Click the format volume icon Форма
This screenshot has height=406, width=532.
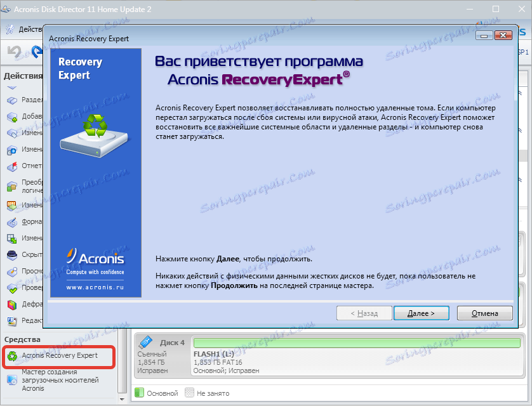tap(12, 222)
